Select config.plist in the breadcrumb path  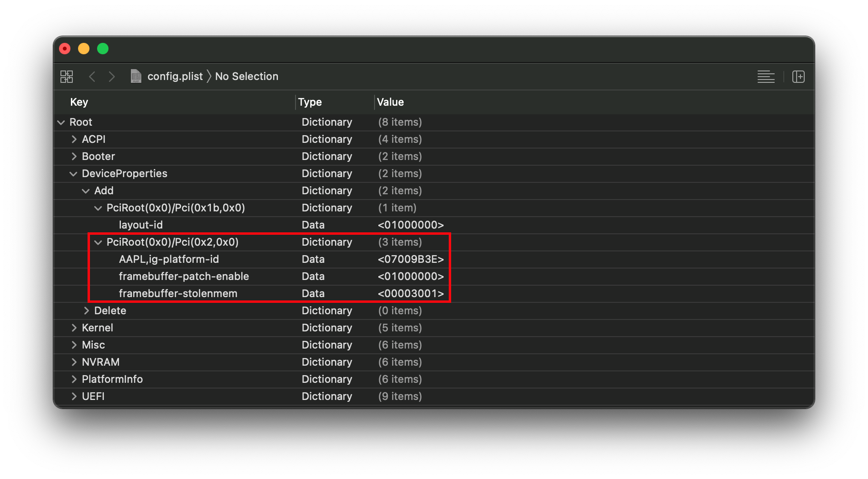coord(175,77)
